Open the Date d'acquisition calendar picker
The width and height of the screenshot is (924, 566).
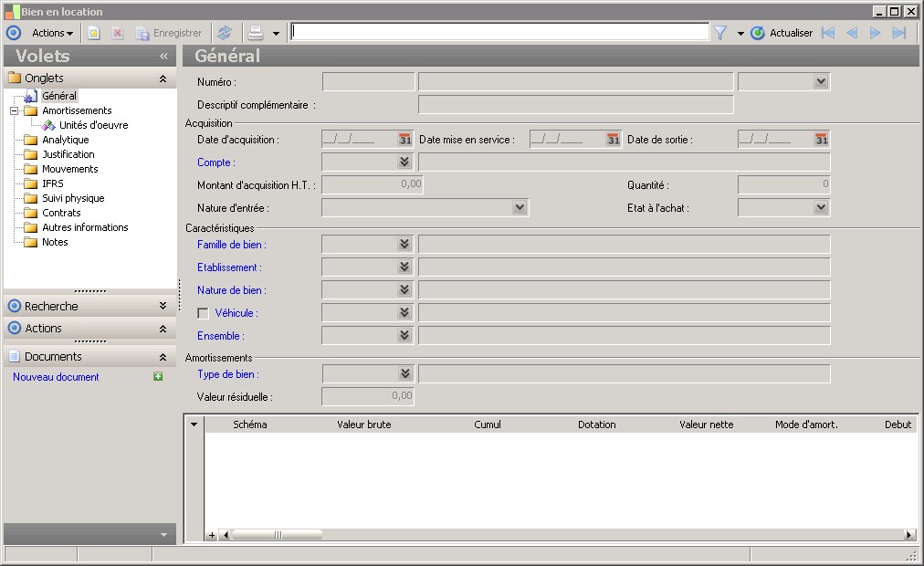[404, 140]
